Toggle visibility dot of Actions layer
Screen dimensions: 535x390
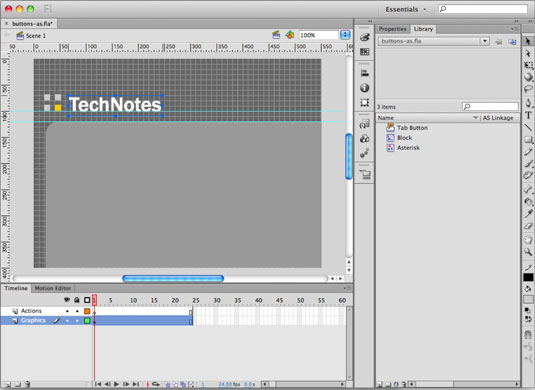[67, 311]
